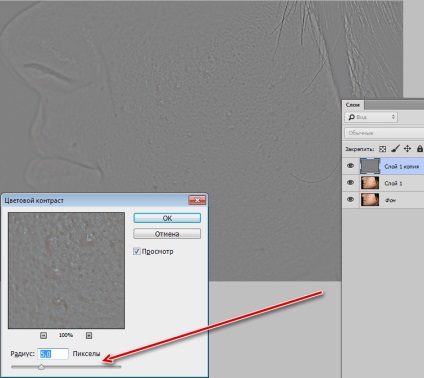This screenshot has height=378, width=424.
Task: Click the Радиус value input field
Action: pos(53,354)
